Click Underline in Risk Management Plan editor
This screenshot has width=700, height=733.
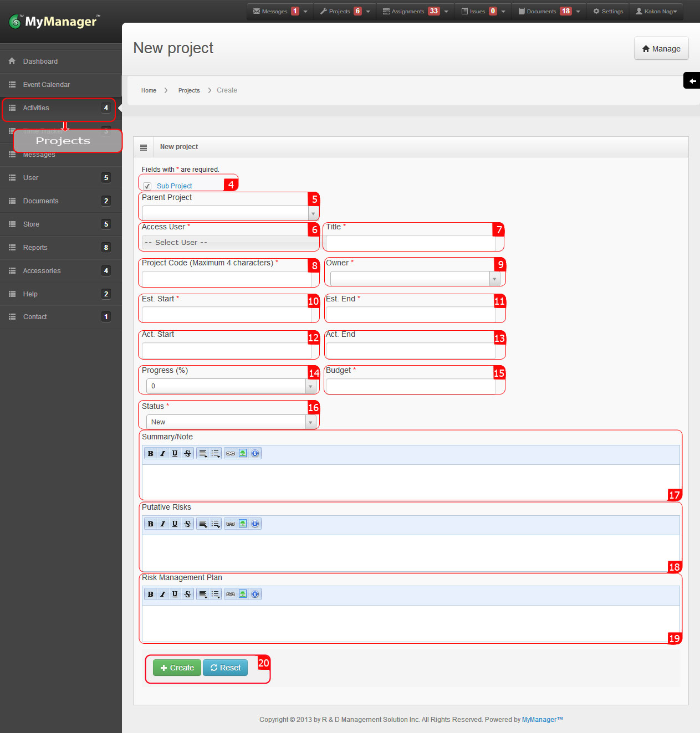tap(175, 594)
